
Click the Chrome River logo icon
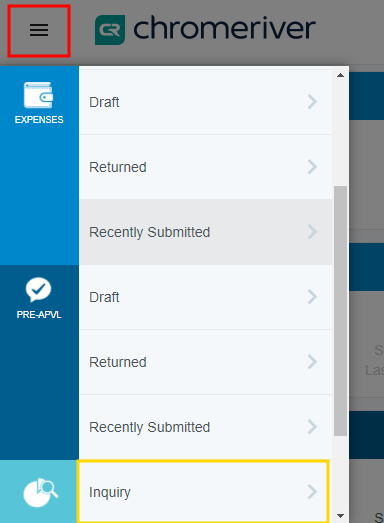(x=110, y=30)
